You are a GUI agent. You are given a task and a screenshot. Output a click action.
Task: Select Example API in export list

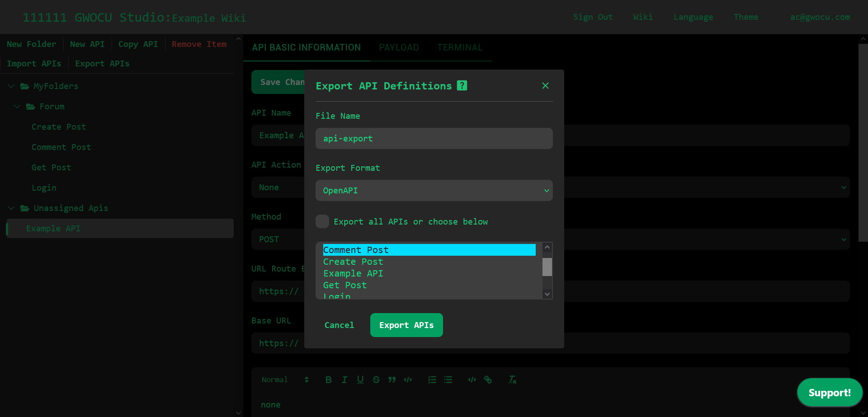point(429,273)
